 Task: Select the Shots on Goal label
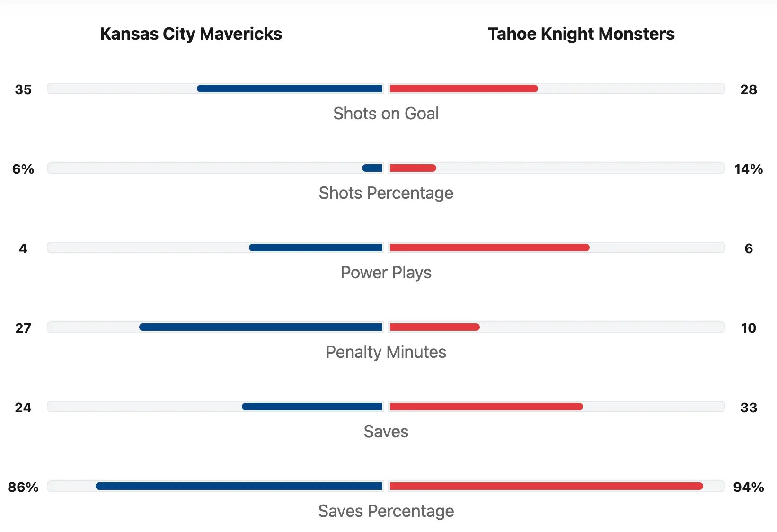386,114
